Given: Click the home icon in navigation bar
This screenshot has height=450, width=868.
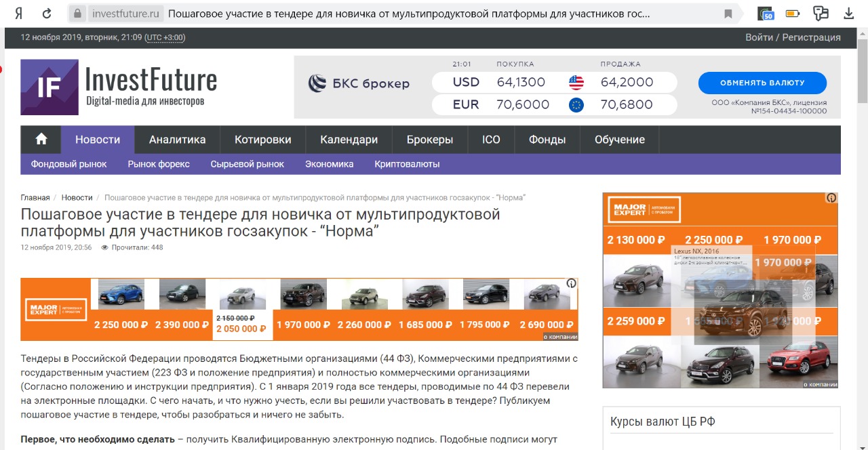Looking at the screenshot, I should (x=41, y=140).
